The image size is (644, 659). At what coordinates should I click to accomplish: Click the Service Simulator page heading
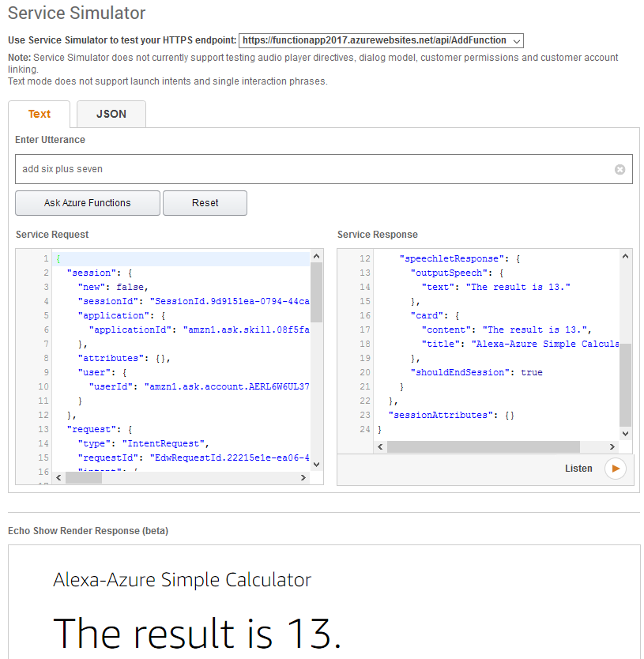tap(77, 13)
